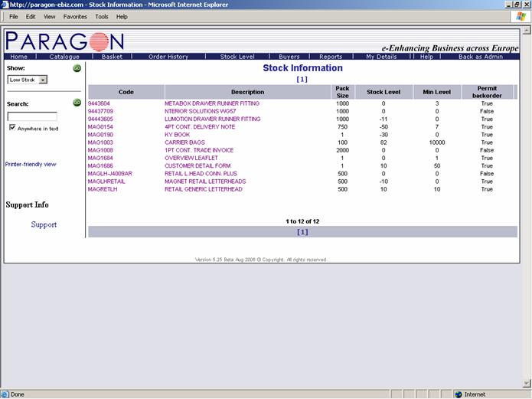Go to Home in the navigation bar
Viewport: 532px width, 399px height.
[x=18, y=57]
